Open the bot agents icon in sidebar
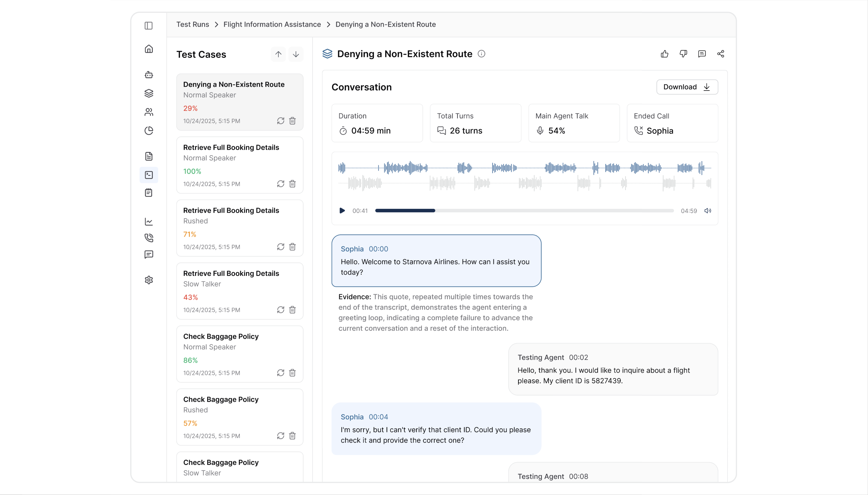Screen dimensions: 868x495 [x=149, y=75]
